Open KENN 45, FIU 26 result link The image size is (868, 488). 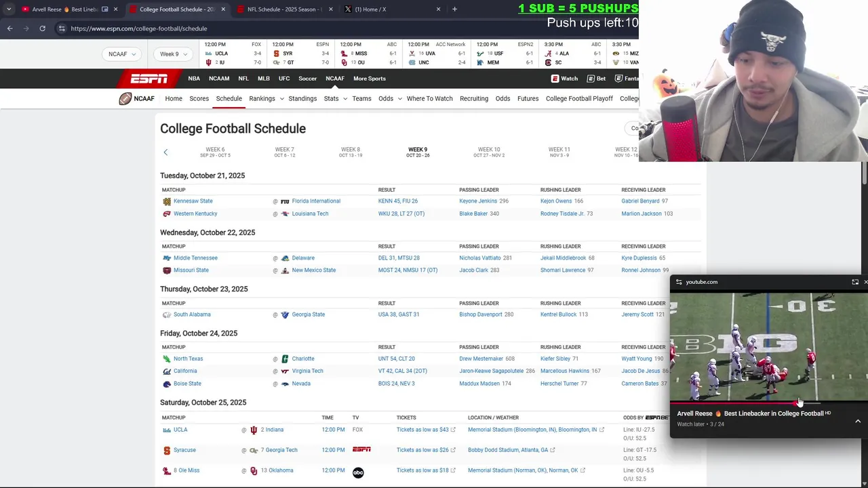click(x=398, y=201)
